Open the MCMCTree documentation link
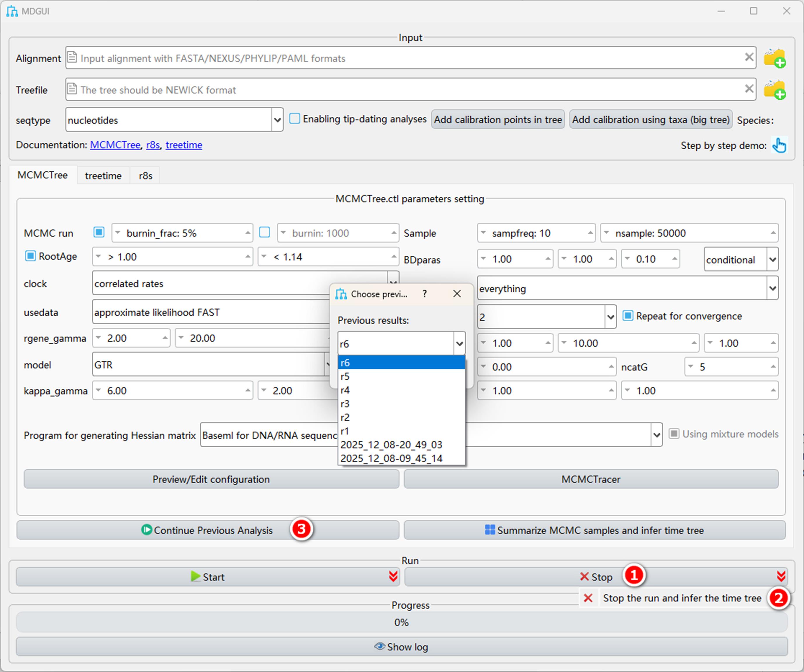 (115, 145)
